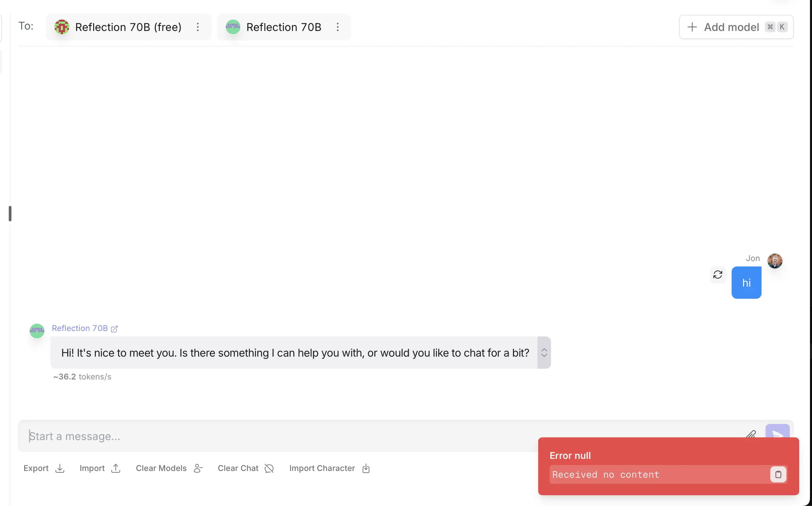
Task: Click the blue 'hi' message bubble
Action: (746, 283)
